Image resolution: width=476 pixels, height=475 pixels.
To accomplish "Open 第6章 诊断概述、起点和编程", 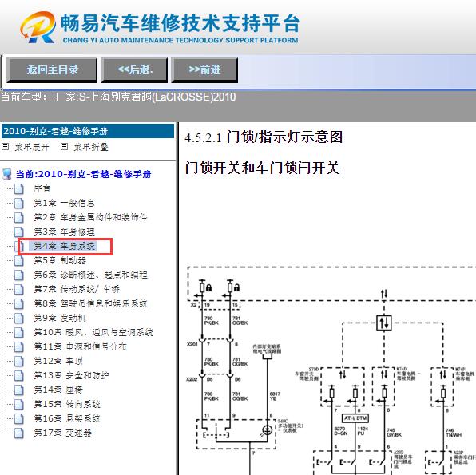I will coord(90,275).
